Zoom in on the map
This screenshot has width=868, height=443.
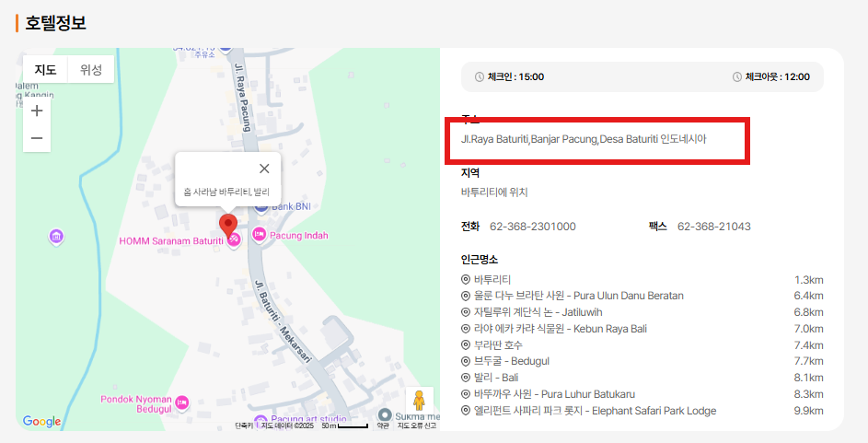[x=37, y=111]
